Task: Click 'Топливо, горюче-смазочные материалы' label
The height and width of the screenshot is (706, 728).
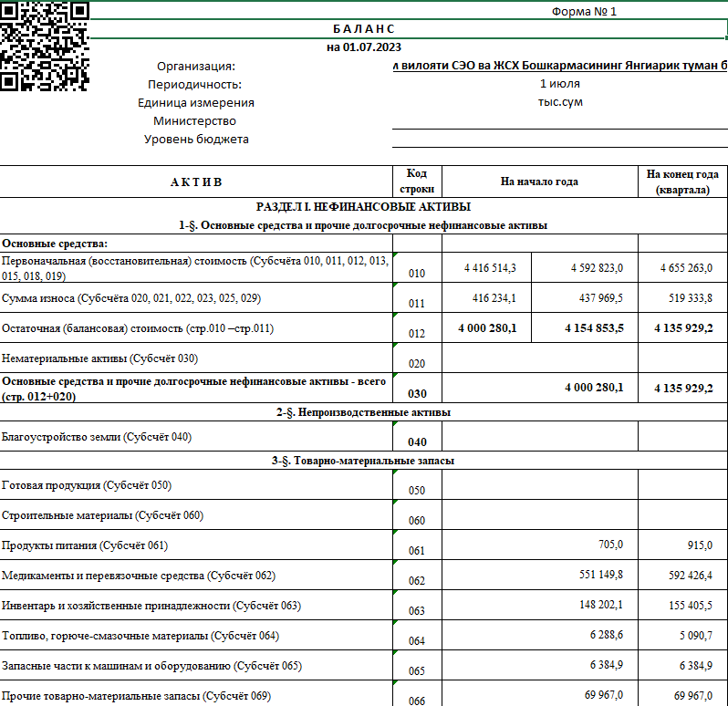Action: [x=140, y=636]
